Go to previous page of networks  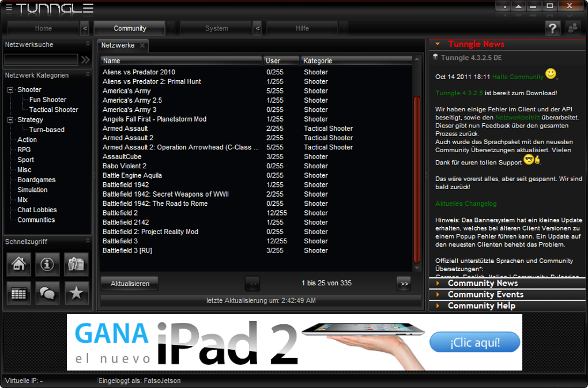pos(252,284)
